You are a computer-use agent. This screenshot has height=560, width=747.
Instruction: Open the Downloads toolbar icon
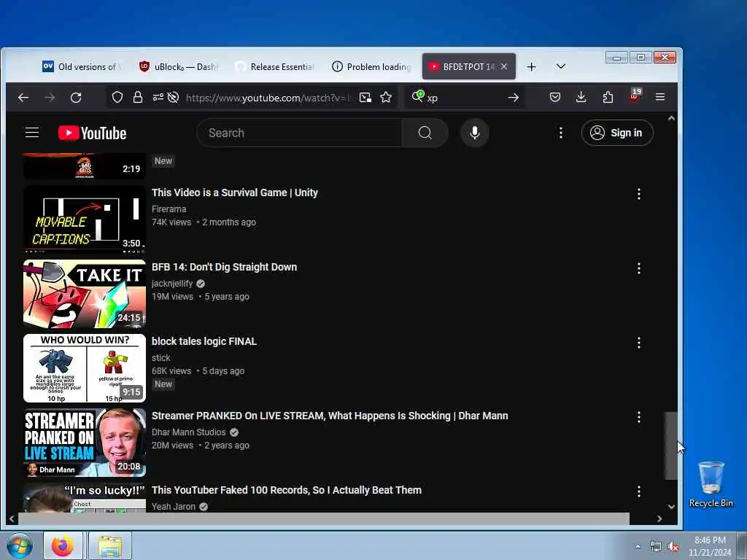[581, 97]
